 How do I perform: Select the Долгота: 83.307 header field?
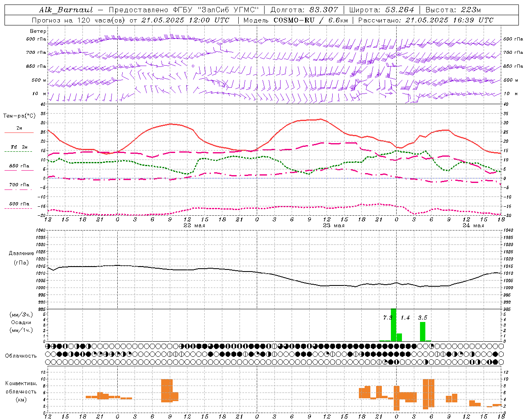(304, 10)
